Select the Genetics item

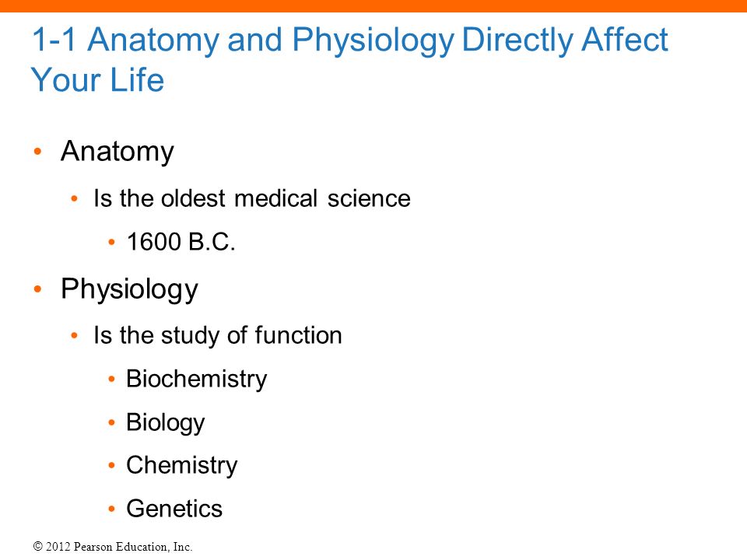[x=174, y=509]
